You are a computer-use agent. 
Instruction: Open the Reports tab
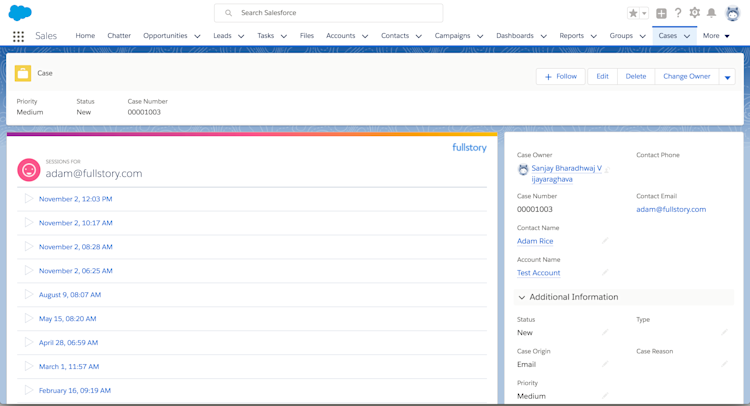572,36
